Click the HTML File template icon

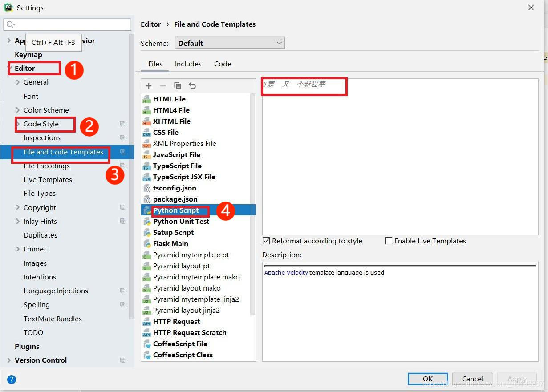(x=146, y=99)
